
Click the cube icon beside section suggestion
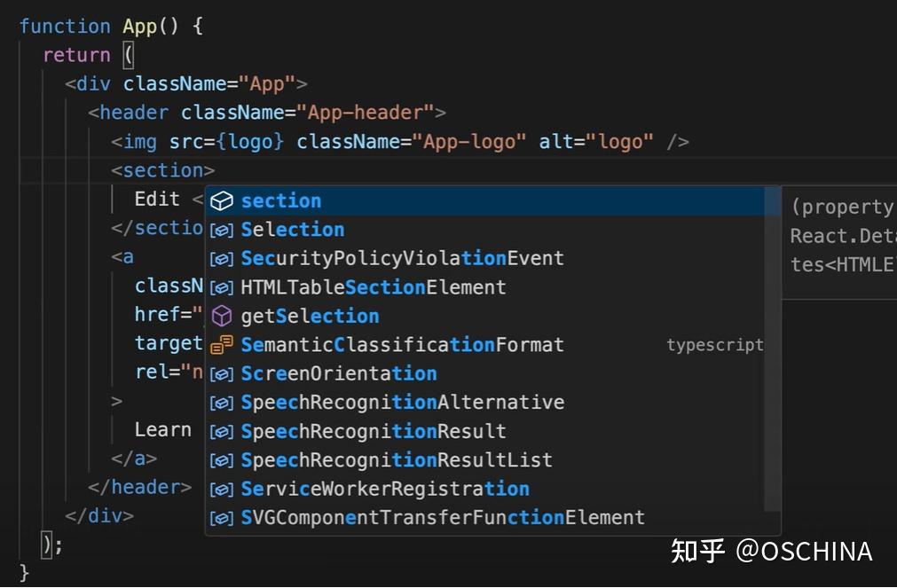(x=221, y=201)
